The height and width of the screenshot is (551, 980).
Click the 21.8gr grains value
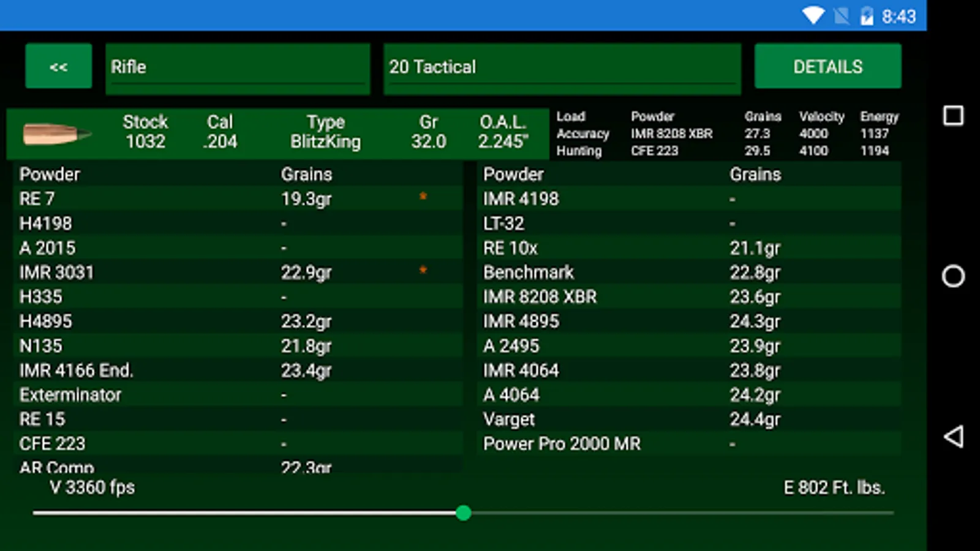[306, 346]
